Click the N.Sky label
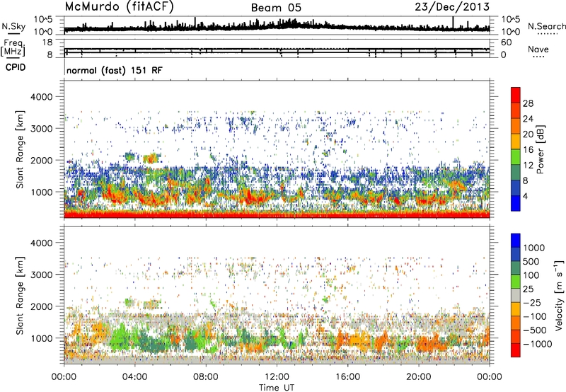Viewport: 566px width, 392px height. pyautogui.click(x=13, y=27)
